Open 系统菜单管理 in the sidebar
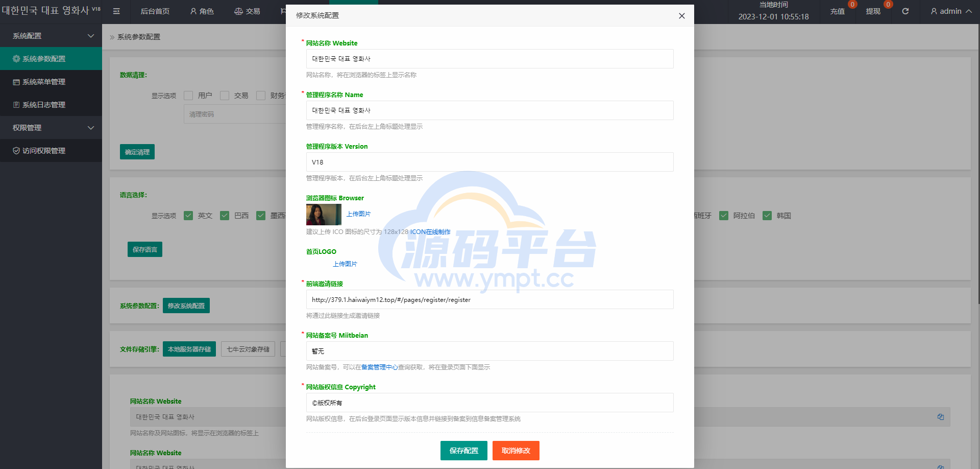The height and width of the screenshot is (469, 980). tap(44, 82)
